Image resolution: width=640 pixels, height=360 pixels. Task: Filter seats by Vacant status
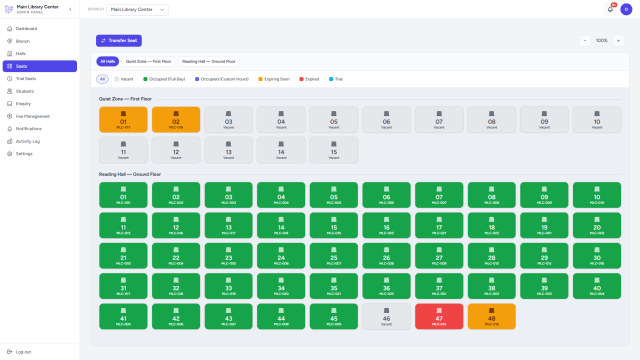(x=124, y=79)
